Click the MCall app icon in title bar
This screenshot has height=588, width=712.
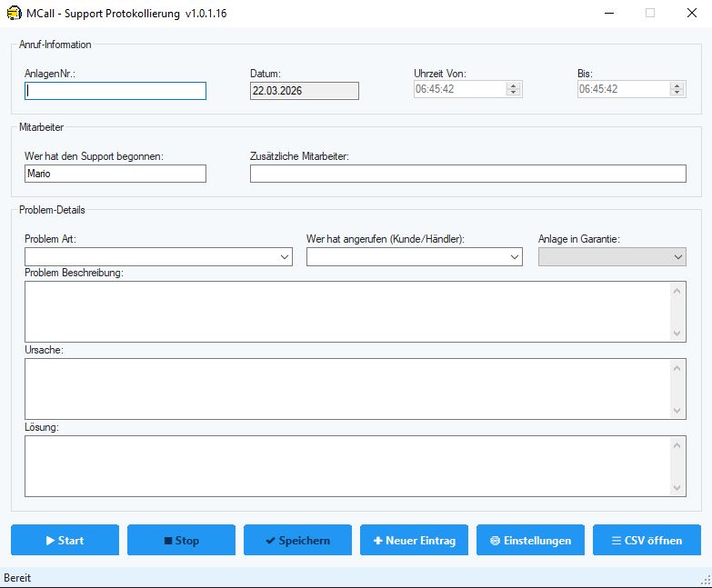point(15,14)
